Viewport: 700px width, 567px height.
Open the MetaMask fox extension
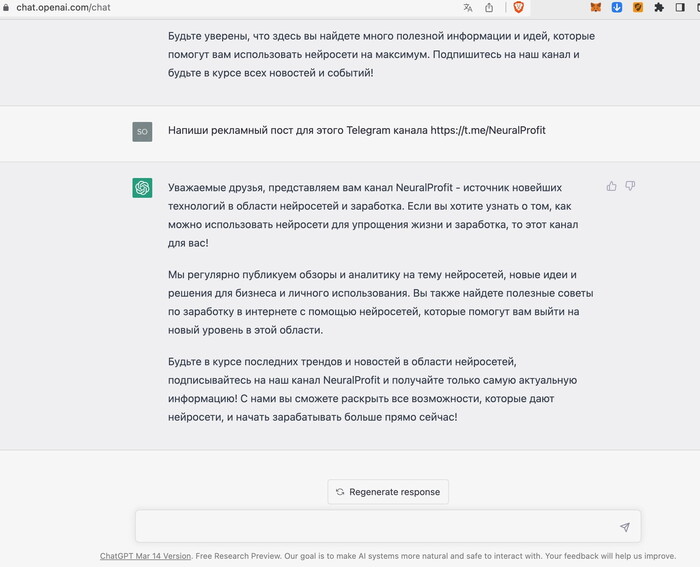tap(596, 7)
